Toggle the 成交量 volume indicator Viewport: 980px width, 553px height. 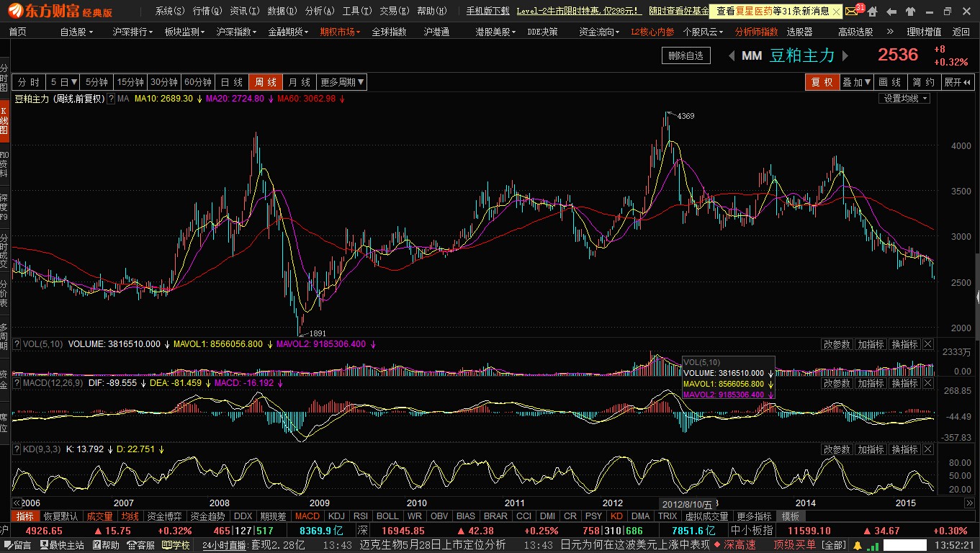click(99, 516)
